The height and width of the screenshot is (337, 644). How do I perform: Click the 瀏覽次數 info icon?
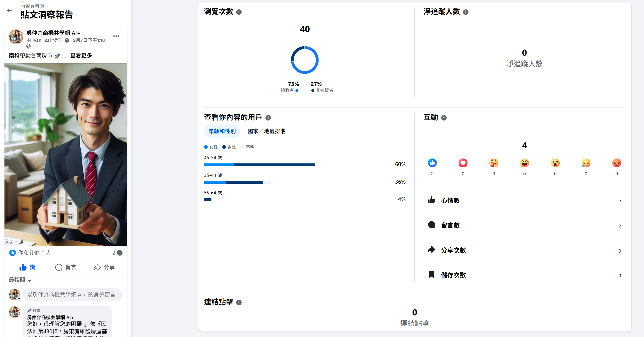click(x=239, y=12)
